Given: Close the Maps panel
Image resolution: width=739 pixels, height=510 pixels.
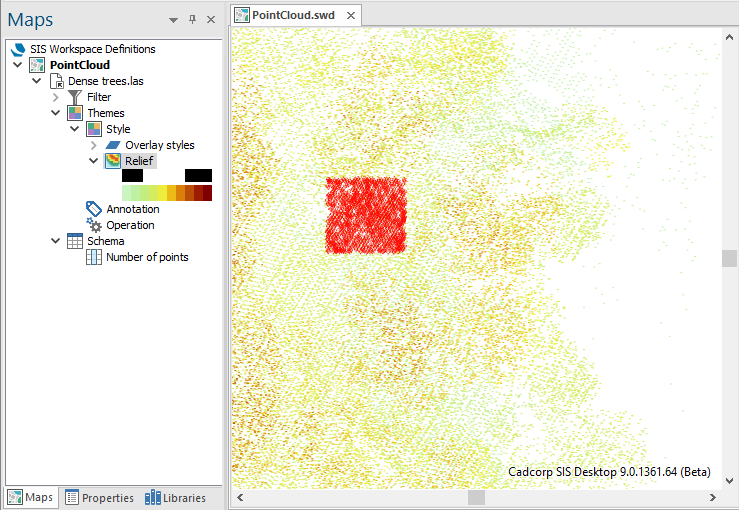Looking at the screenshot, I should [211, 19].
